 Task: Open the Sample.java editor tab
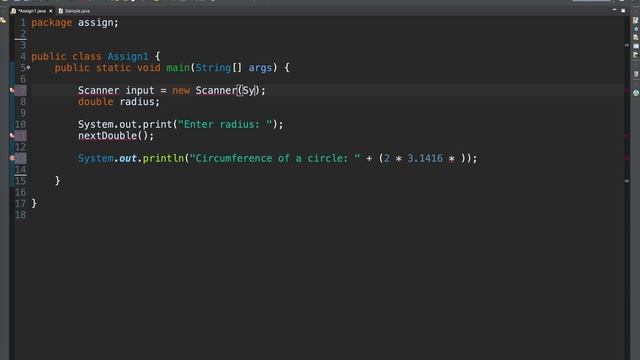(74, 11)
